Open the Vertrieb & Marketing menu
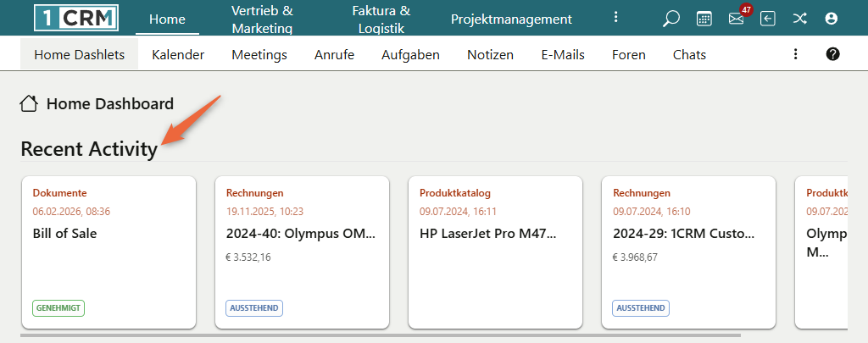The image size is (868, 343). click(x=262, y=19)
